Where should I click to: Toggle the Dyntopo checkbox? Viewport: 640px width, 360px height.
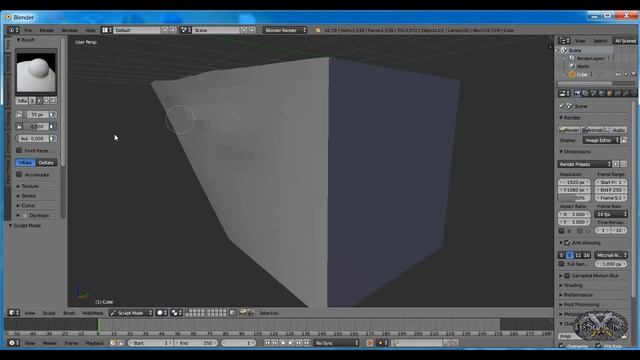(25, 216)
